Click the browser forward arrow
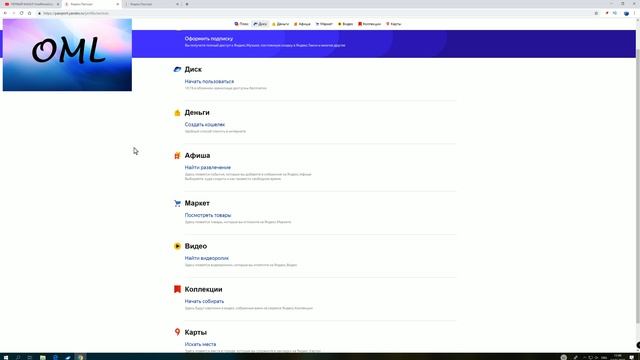Viewport: 640px width, 360px height. pos(13,13)
